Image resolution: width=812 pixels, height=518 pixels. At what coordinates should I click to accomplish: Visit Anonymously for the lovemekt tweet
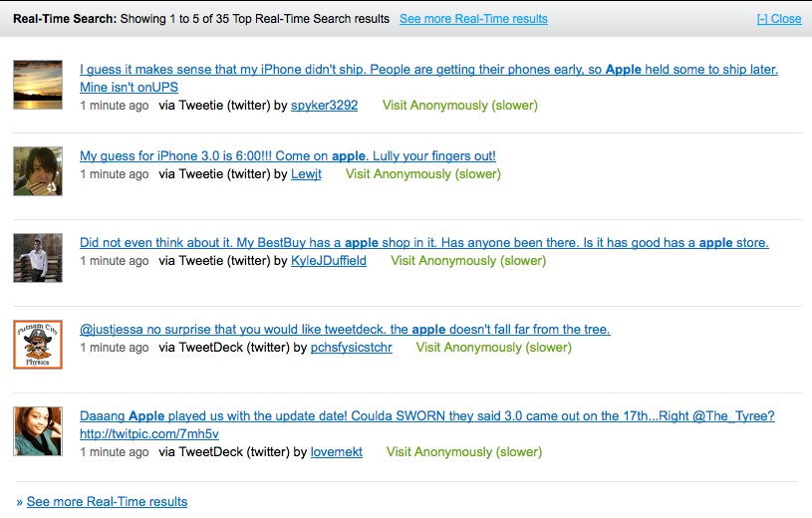point(464,452)
